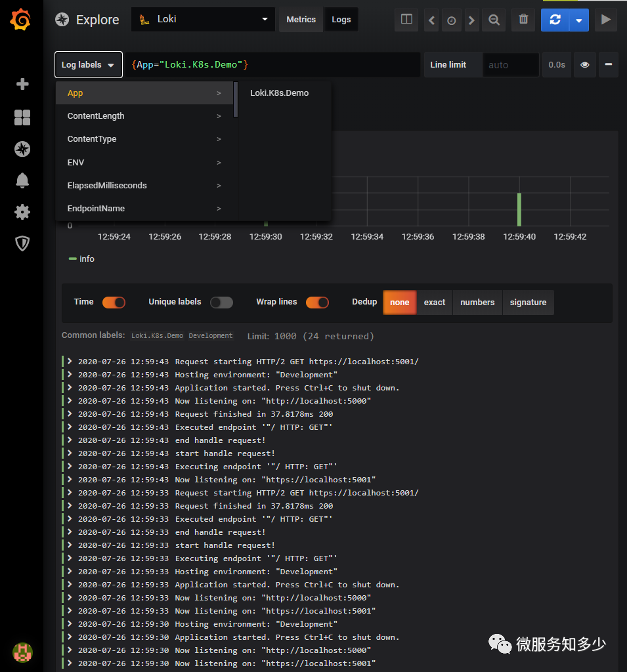This screenshot has width=627, height=672.
Task: Toggle the Time switch
Action: (114, 302)
